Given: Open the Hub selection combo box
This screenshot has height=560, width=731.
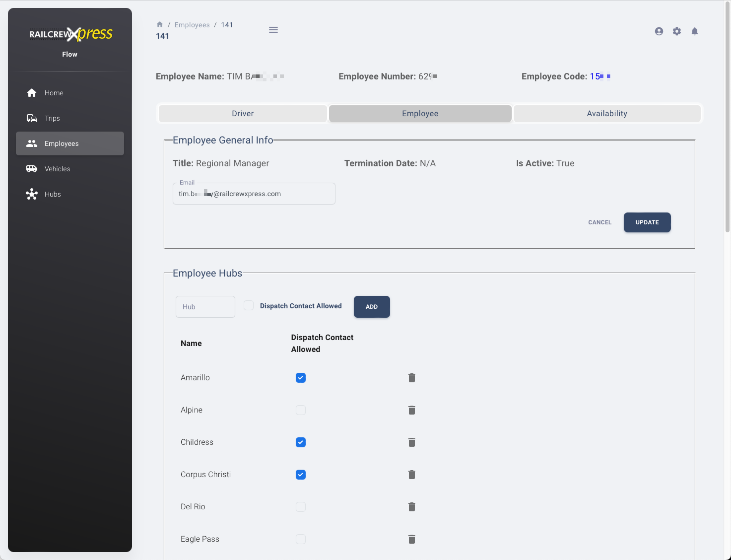Looking at the screenshot, I should pyautogui.click(x=205, y=307).
